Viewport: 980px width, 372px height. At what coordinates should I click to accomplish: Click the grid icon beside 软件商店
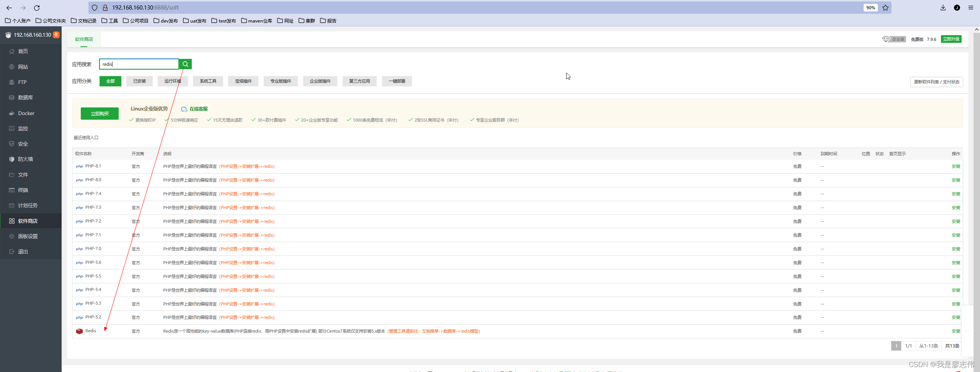point(12,221)
